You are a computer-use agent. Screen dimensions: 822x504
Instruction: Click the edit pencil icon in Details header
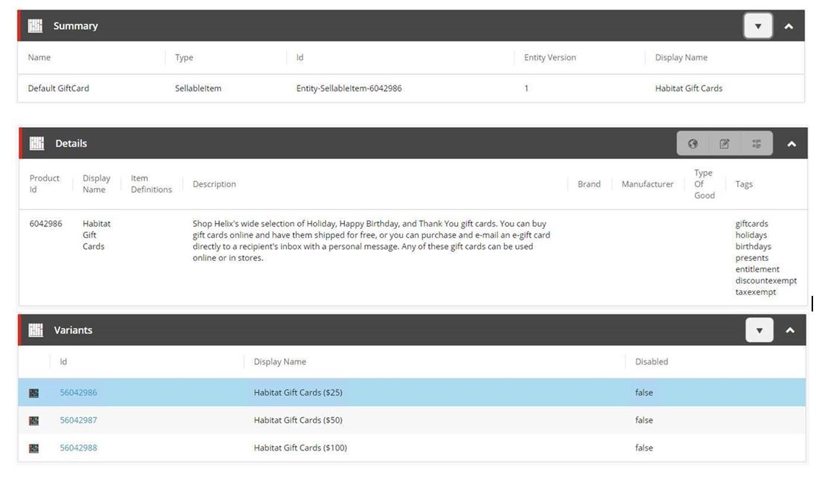click(x=725, y=143)
